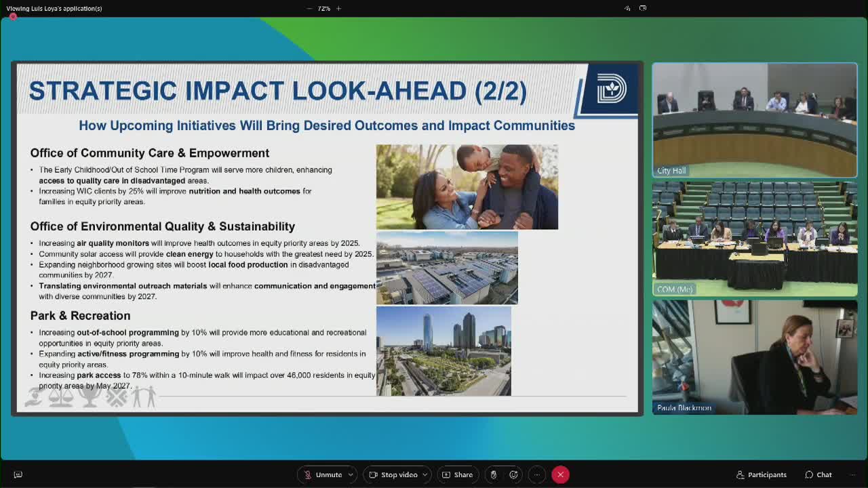Select Paula Blackmon's video thumbnail
Viewport: 868px width, 488px height.
(755, 357)
